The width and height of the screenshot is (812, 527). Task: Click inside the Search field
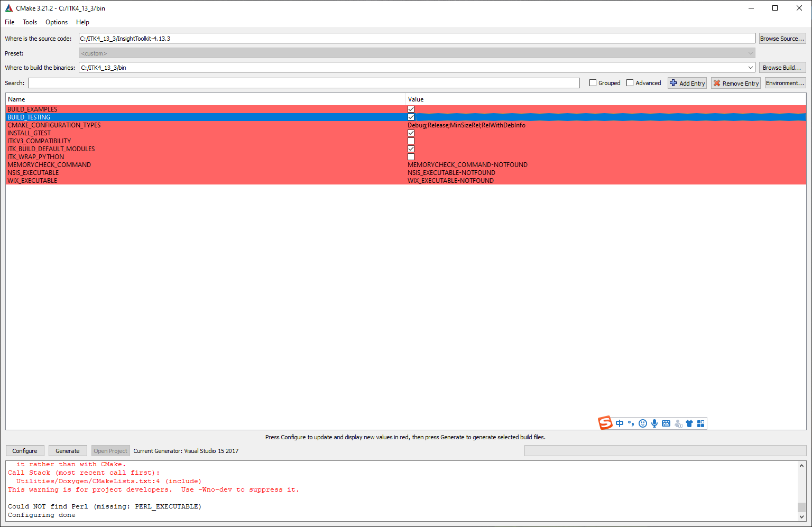pyautogui.click(x=304, y=82)
